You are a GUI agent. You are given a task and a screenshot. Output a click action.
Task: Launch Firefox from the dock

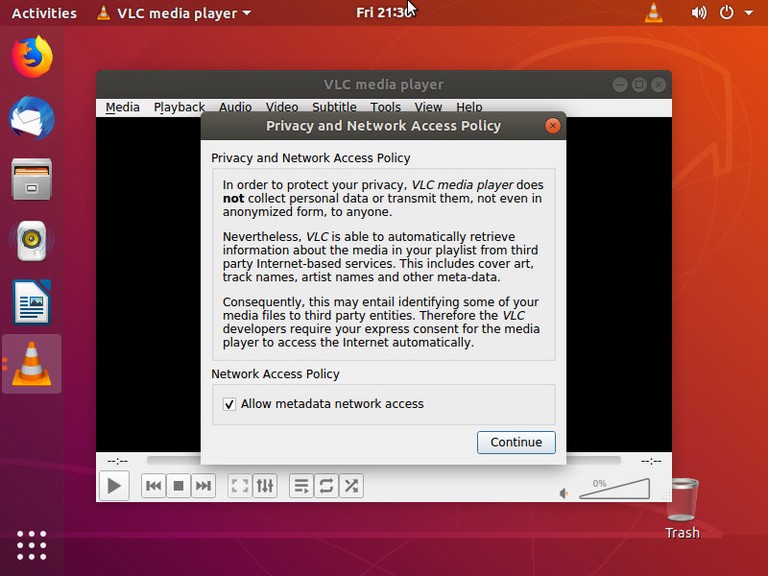click(x=32, y=57)
